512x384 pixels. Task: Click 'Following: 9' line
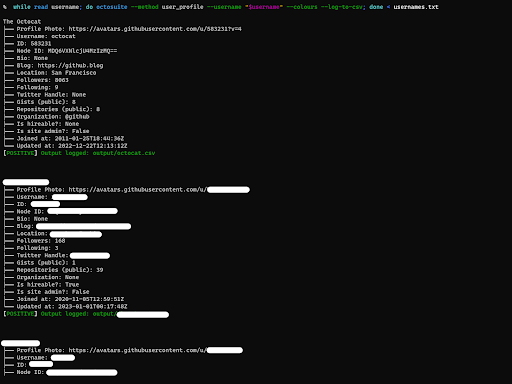pos(37,88)
